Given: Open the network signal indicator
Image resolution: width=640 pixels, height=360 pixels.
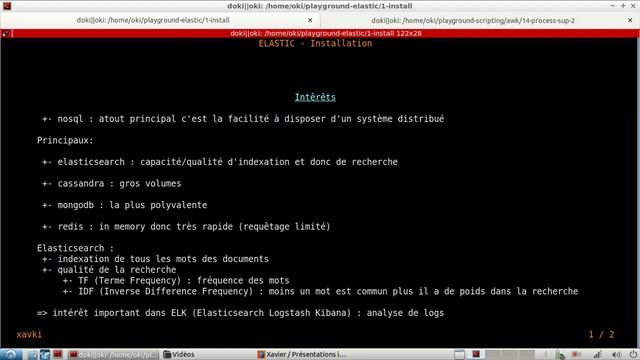Looking at the screenshot, I should [597, 354].
